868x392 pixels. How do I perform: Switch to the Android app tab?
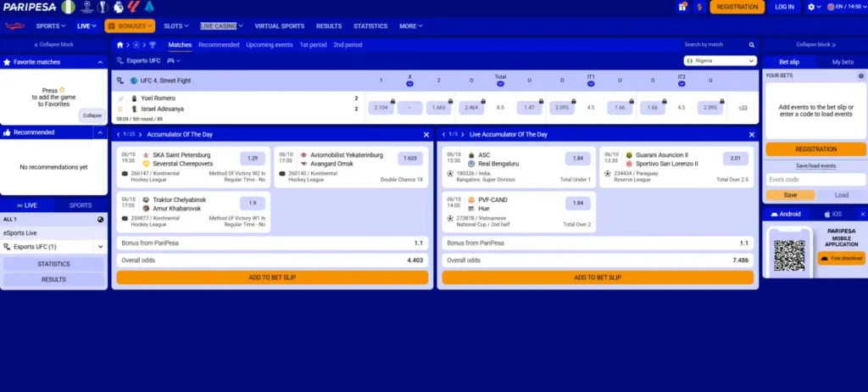(x=786, y=214)
